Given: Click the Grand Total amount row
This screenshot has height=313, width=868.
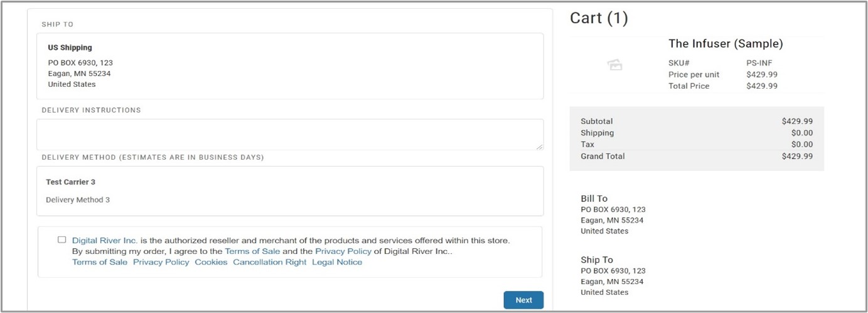Looking at the screenshot, I should (x=696, y=156).
